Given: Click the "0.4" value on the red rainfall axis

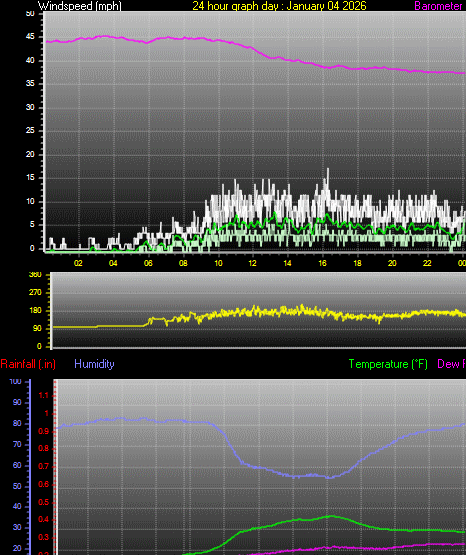Looking at the screenshot, I should point(44,520).
